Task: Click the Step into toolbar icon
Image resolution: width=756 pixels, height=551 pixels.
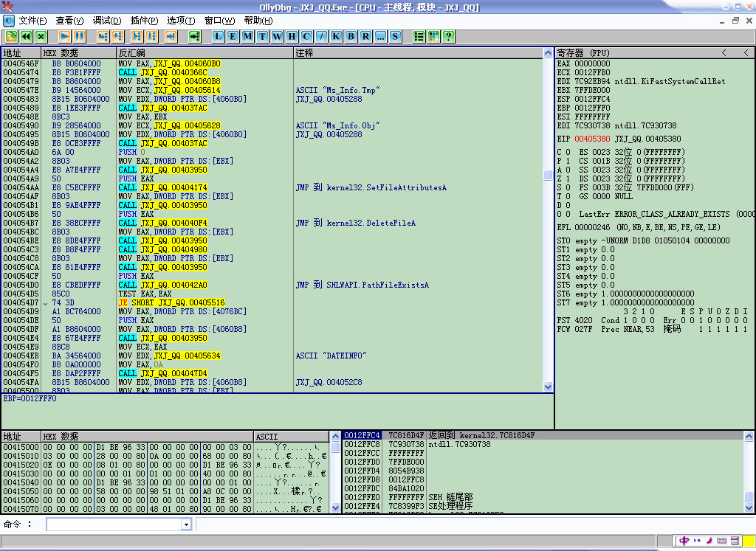Action: pyautogui.click(x=103, y=36)
